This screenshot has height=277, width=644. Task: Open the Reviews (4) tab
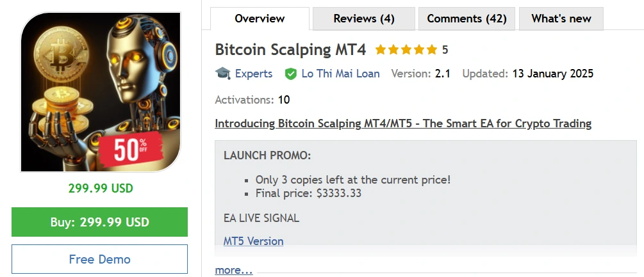pyautogui.click(x=364, y=19)
